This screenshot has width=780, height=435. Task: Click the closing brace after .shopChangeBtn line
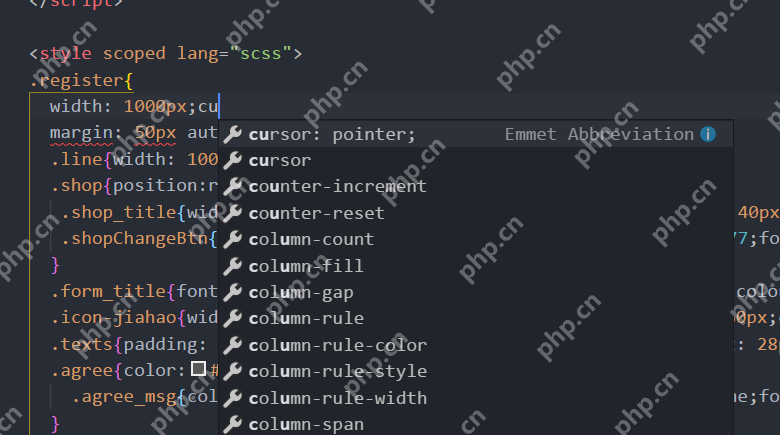click(x=56, y=265)
